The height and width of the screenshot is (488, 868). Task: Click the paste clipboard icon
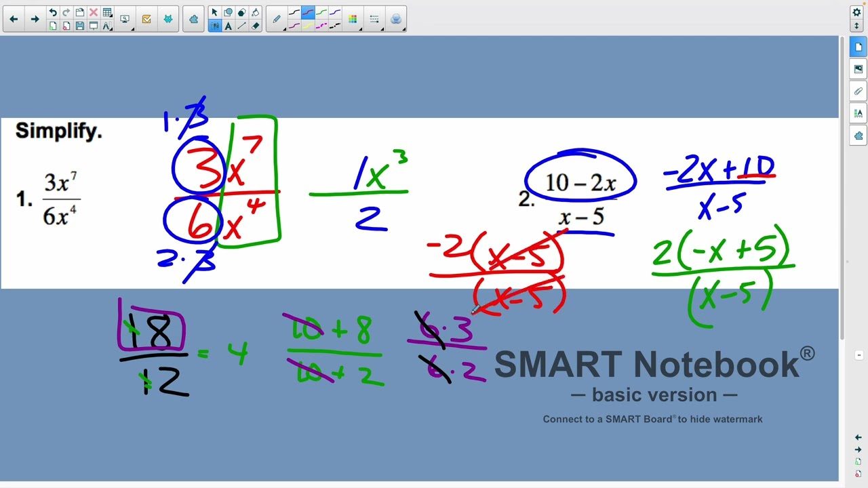[80, 12]
